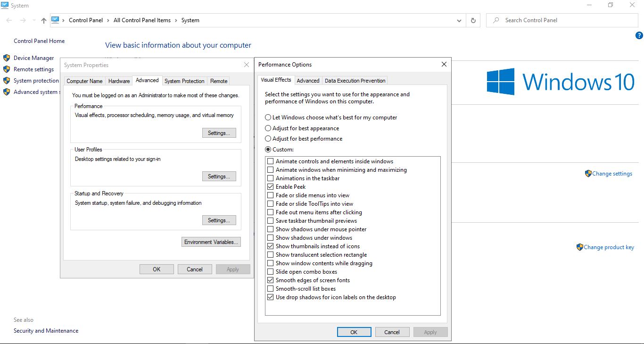Open Startup and Recovery Settings button
644x344 pixels.
[x=219, y=220]
